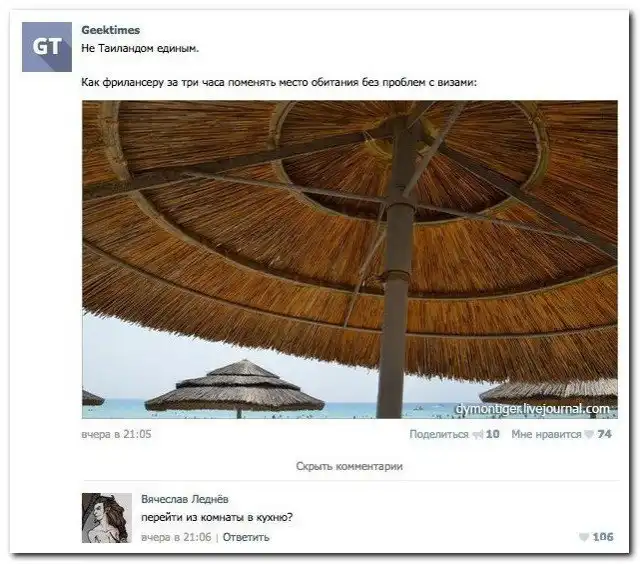This screenshot has height=564, width=640.
Task: Open Вячеслав Леднёв's avatar picture
Action: click(x=106, y=517)
